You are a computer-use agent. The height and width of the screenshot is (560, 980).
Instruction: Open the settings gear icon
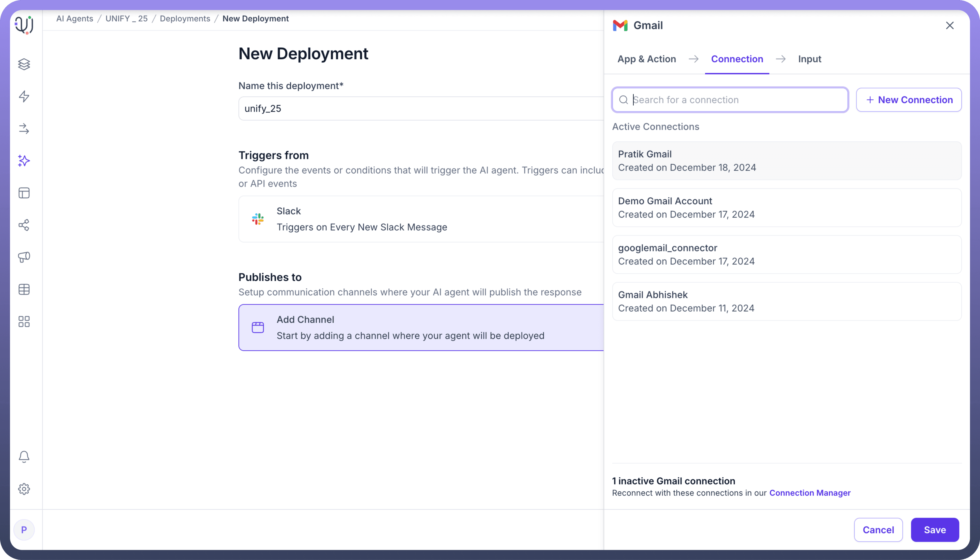click(24, 489)
